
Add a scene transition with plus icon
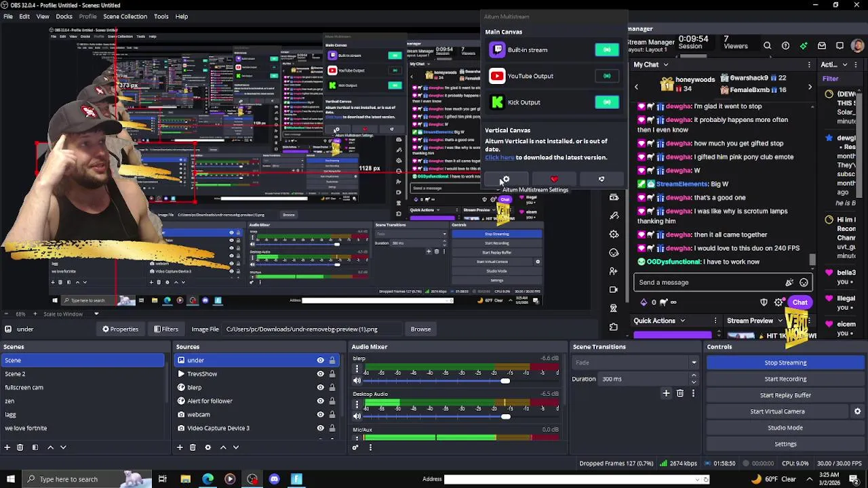[666, 393]
